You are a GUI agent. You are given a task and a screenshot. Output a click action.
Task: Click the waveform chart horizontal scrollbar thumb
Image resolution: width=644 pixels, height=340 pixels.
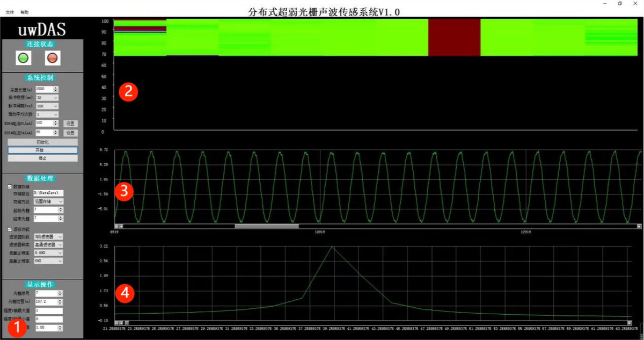coord(266,226)
